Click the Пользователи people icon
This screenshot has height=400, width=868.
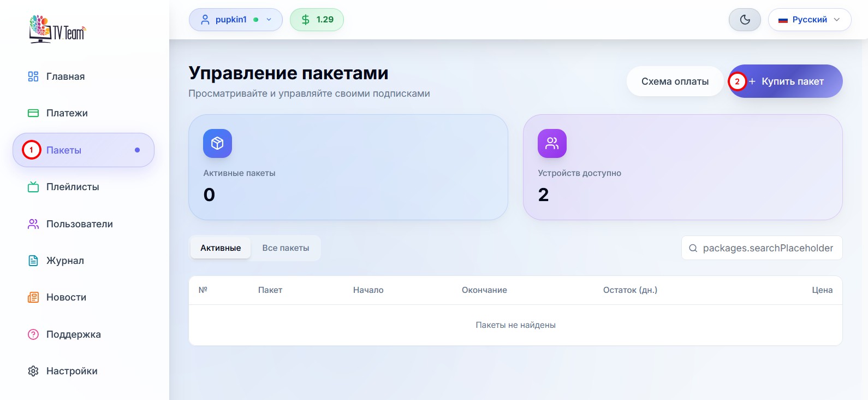33,224
